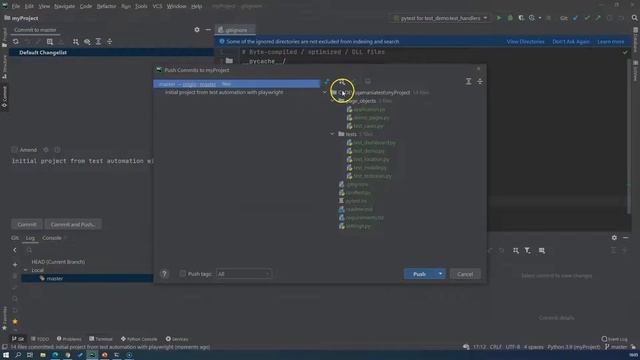Tick the Amend checkbox
The width and height of the screenshot is (640, 360).
pos(14,150)
